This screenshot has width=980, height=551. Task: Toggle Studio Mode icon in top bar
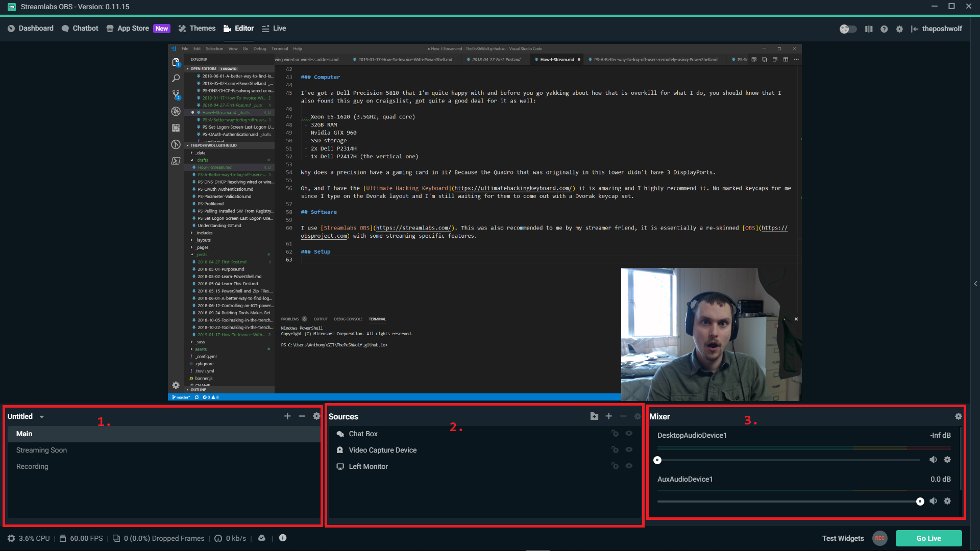(869, 29)
